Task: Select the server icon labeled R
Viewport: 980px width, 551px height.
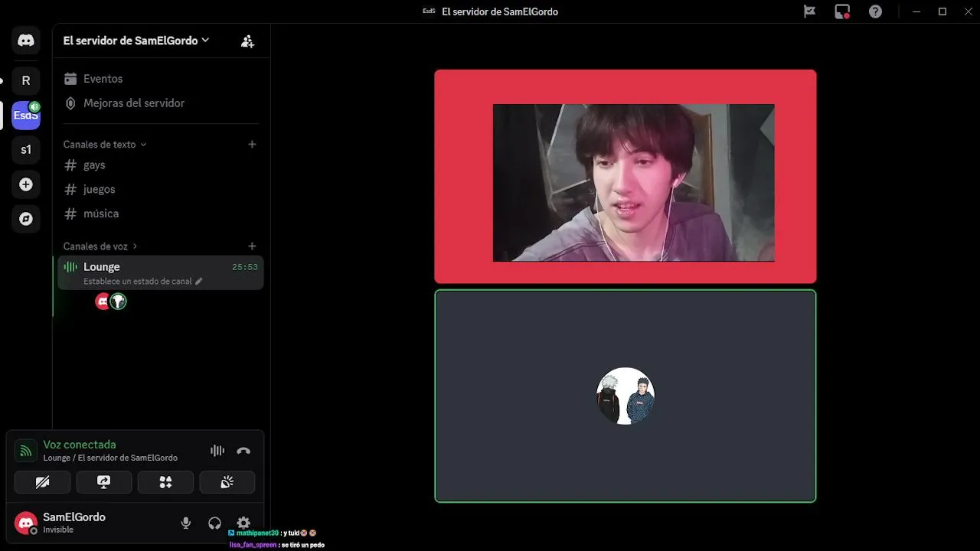Action: coord(26,80)
